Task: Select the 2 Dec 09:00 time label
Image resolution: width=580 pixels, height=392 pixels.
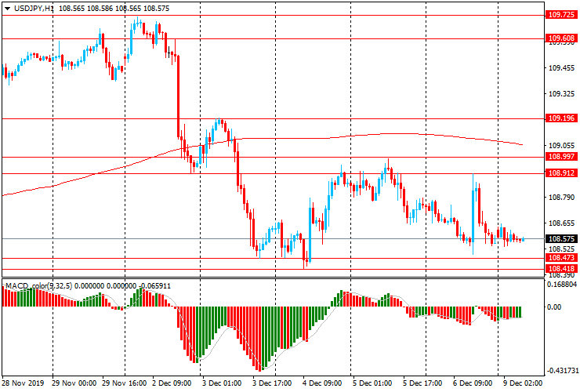Action: point(172,383)
